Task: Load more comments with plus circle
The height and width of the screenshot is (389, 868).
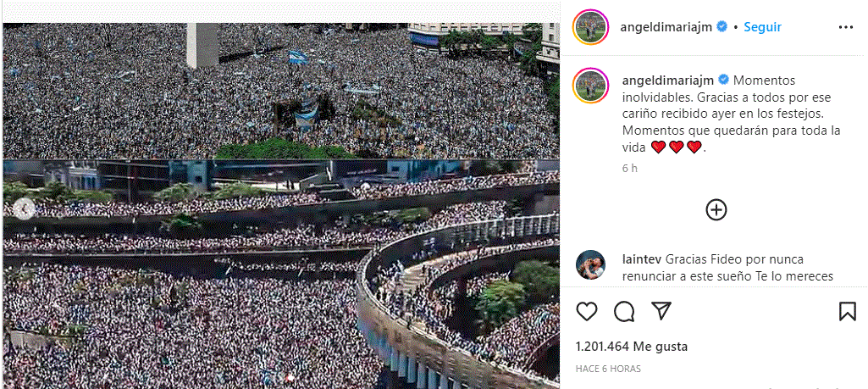Action: pyautogui.click(x=716, y=209)
